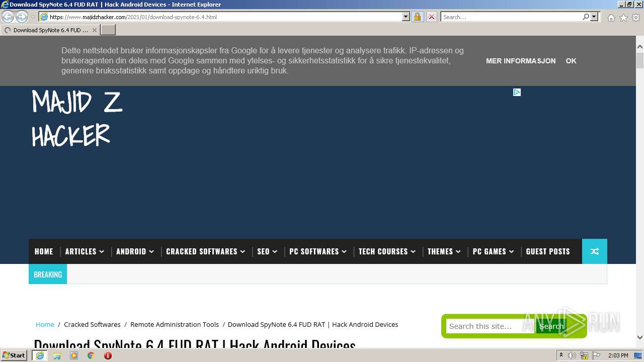Open Favorites with the star icon
This screenshot has height=362, width=644.
click(623, 18)
